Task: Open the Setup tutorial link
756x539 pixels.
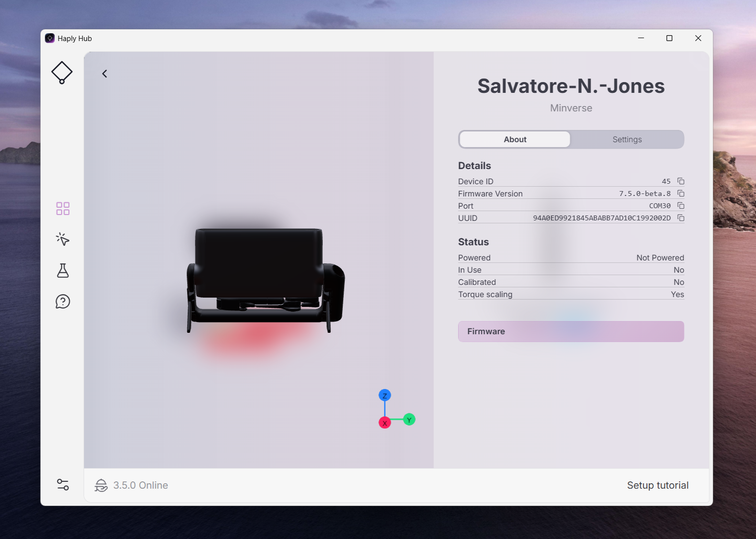Action: (657, 485)
